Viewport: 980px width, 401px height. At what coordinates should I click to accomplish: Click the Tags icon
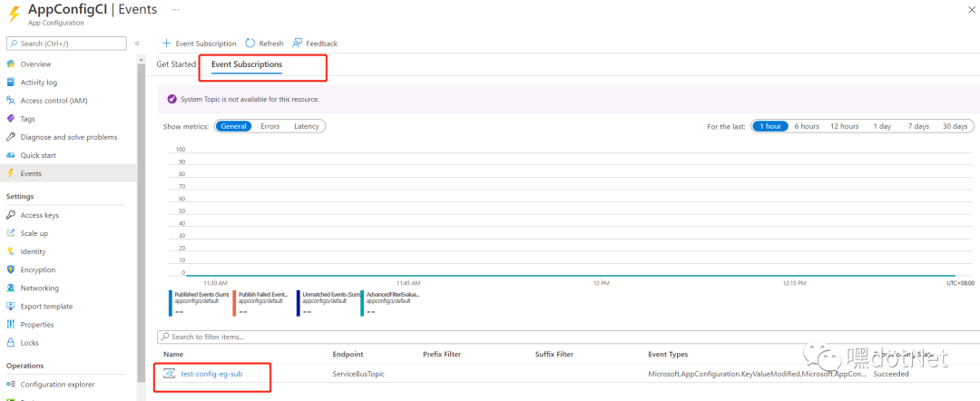[11, 119]
